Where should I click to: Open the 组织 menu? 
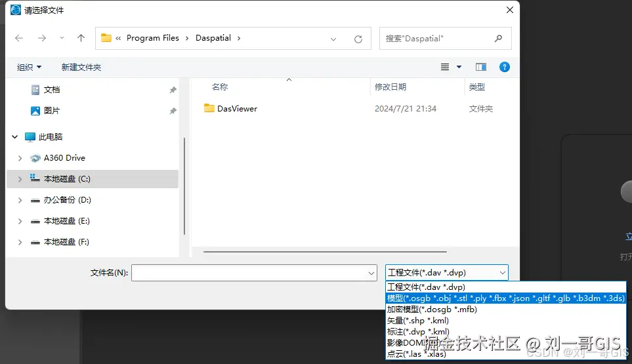[x=29, y=68]
